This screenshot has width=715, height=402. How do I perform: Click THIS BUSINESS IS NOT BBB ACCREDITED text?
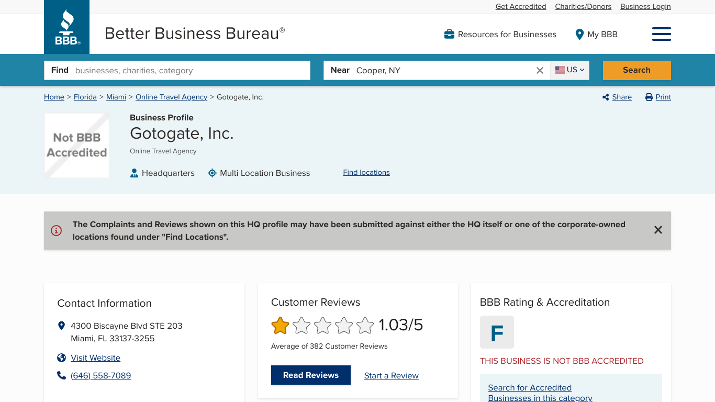pos(562,361)
